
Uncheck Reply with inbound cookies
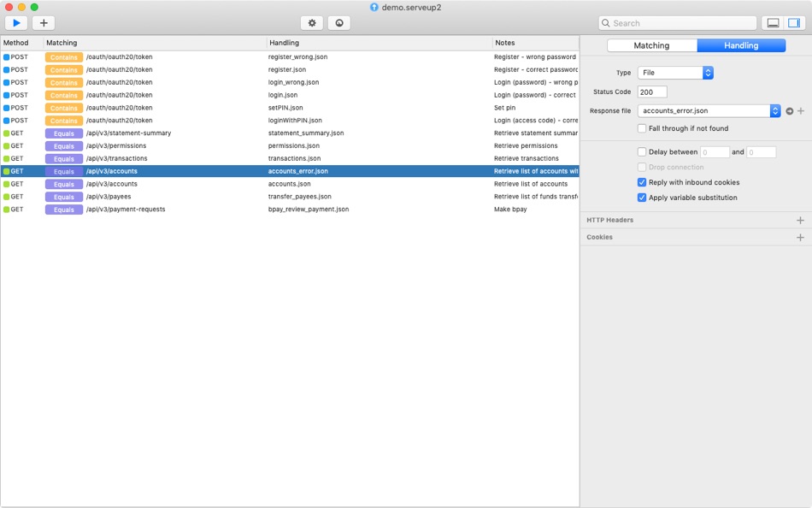(642, 182)
